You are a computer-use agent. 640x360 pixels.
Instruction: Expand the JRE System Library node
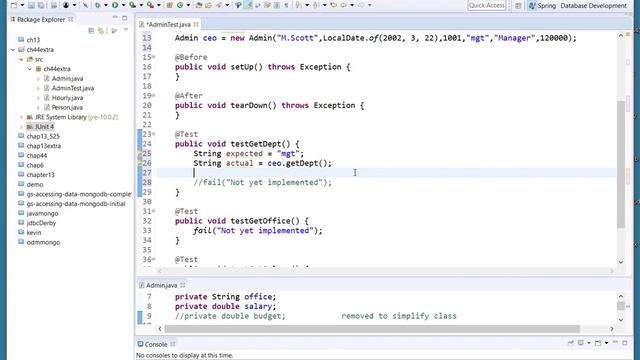coord(22,117)
